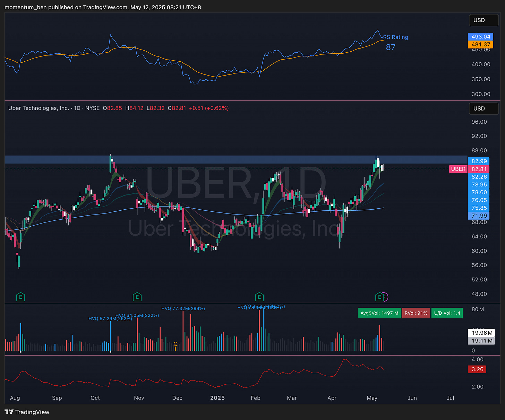Image resolution: width=505 pixels, height=420 pixels.
Task: Click the RS Rating value 87
Action: point(391,47)
